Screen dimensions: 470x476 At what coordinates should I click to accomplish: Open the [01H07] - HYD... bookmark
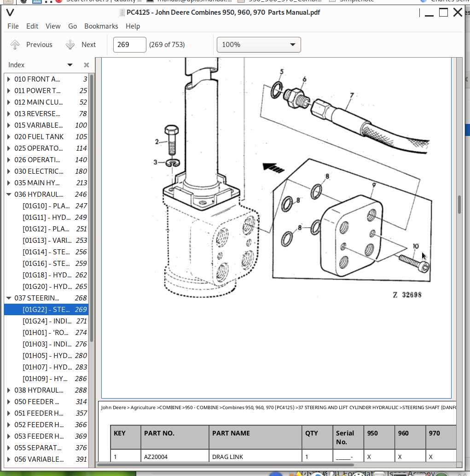[x=46, y=367]
